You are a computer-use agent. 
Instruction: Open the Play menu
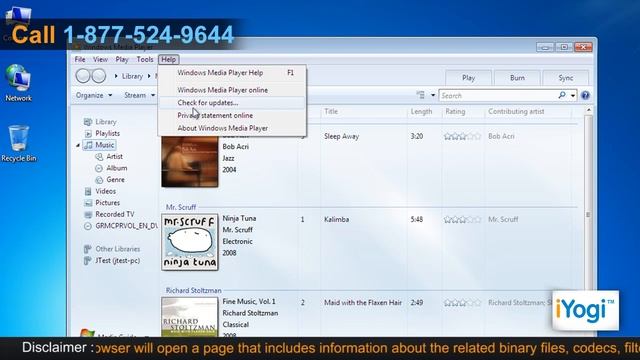point(122,60)
